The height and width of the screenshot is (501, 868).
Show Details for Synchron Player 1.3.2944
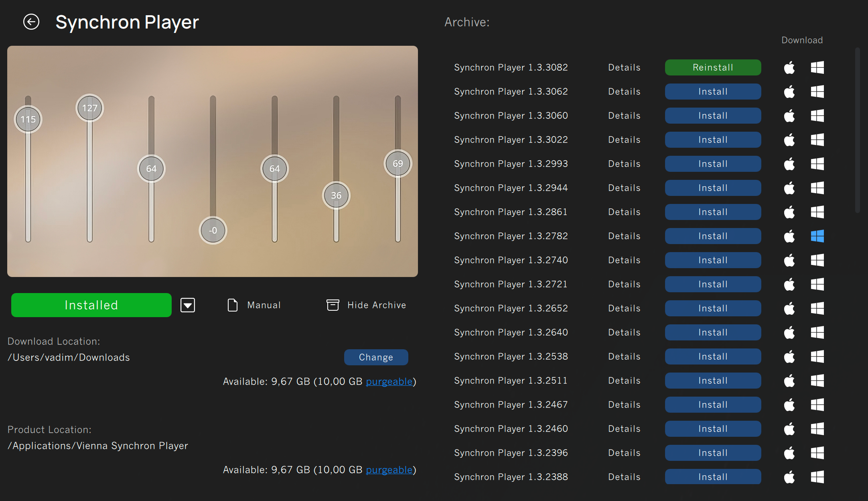pyautogui.click(x=624, y=188)
